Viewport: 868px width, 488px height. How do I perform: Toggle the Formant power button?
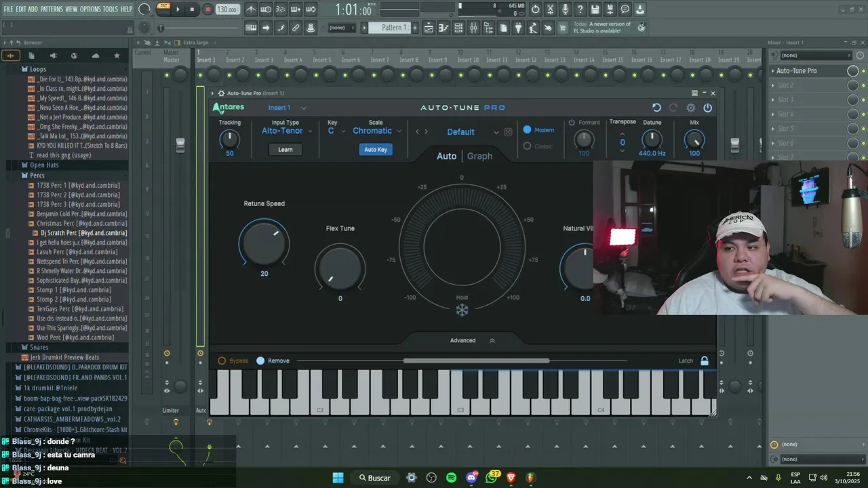click(x=572, y=123)
